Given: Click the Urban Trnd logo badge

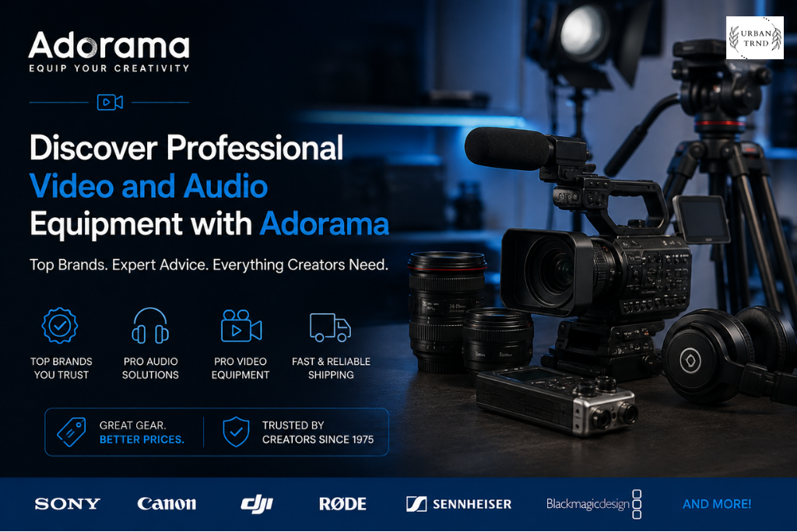Looking at the screenshot, I should 755,37.
